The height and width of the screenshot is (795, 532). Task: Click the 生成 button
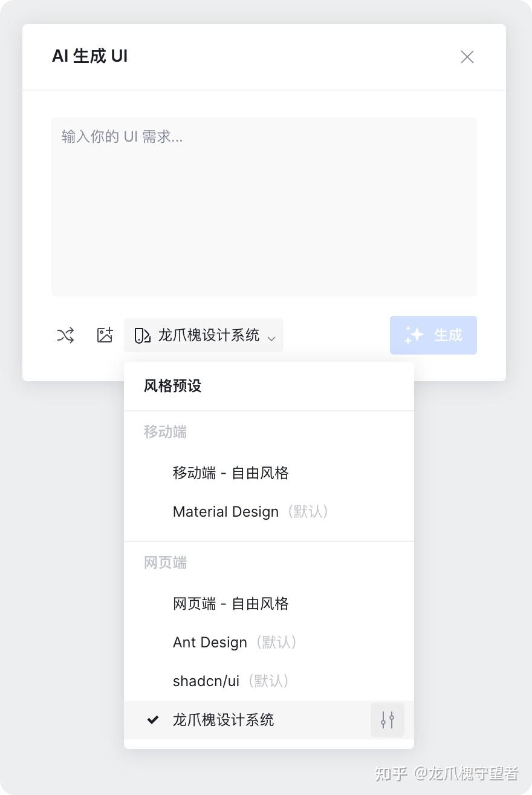(433, 335)
